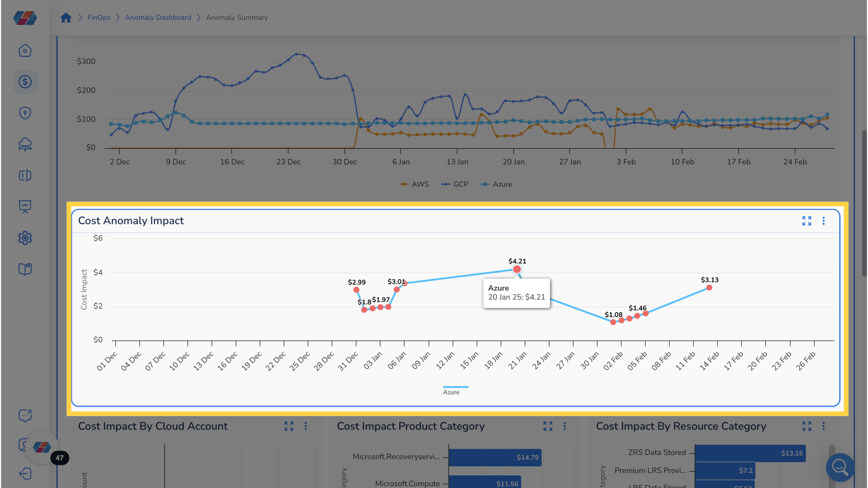Click the logout icon at sidebar bottom
868x488 pixels.
[x=25, y=474]
